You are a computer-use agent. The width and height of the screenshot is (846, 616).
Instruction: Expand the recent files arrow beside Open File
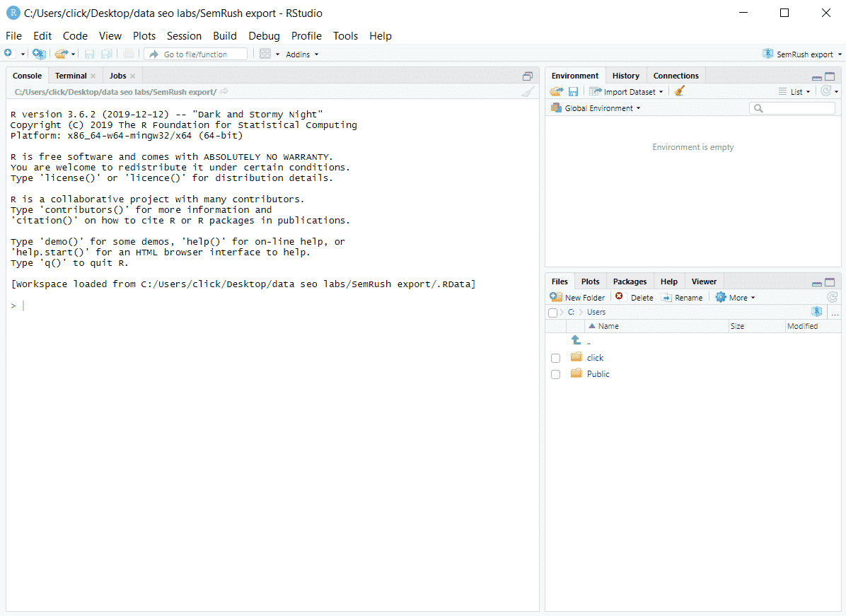74,54
